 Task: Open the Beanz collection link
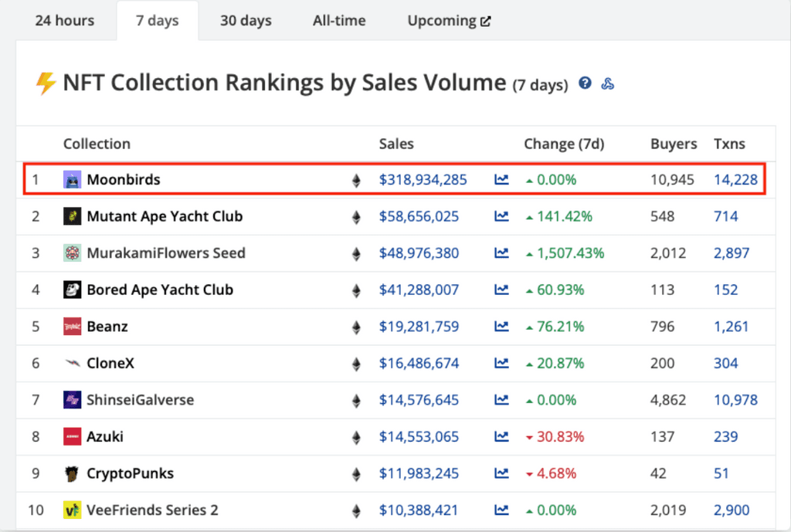click(x=107, y=327)
